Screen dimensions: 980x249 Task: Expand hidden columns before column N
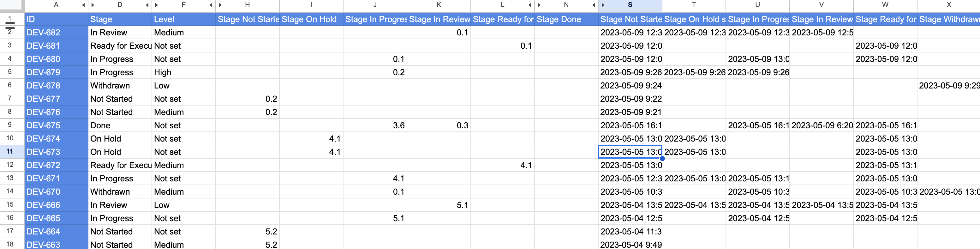pos(540,5)
